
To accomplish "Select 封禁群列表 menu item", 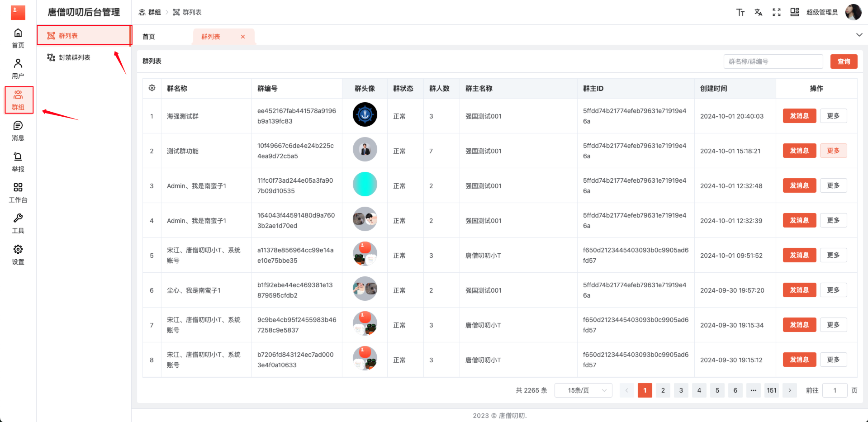I will [x=75, y=57].
